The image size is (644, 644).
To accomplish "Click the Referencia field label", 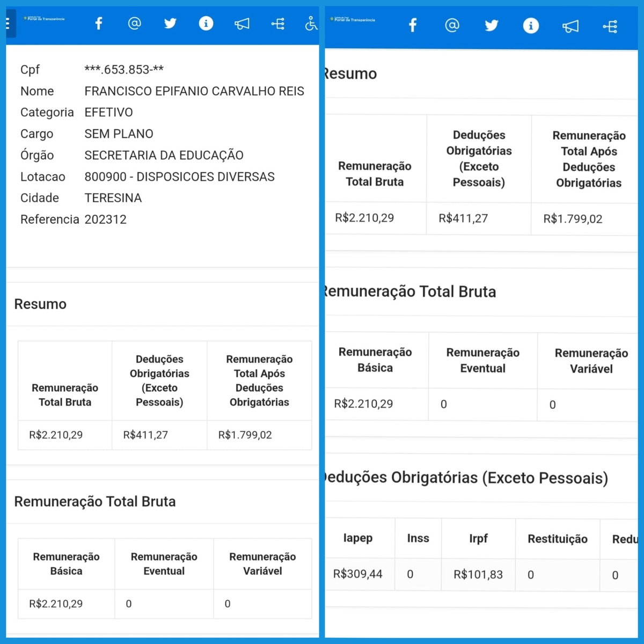I will [50, 219].
